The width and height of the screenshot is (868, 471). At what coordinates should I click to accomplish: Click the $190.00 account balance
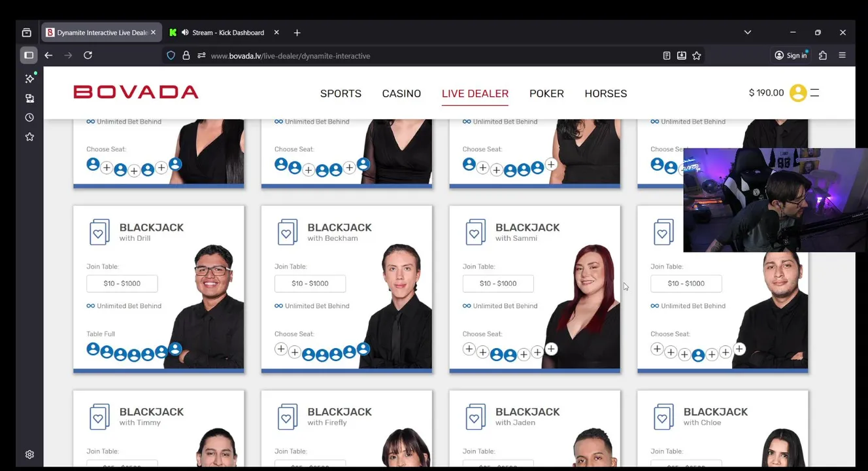766,93
